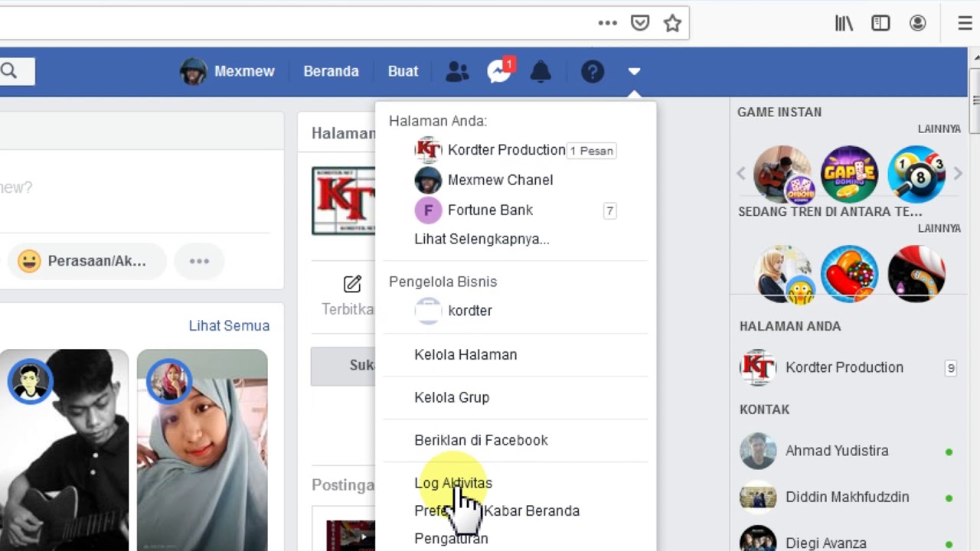The height and width of the screenshot is (551, 980).
Task: Open Firefox page actions (three dots)
Action: [608, 23]
